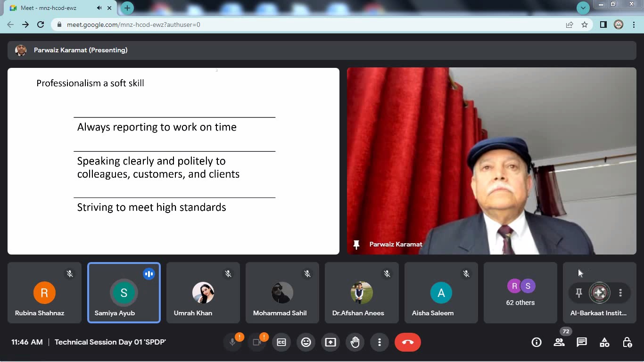The height and width of the screenshot is (362, 644).
Task: Click the Samiya Ayub participant tile
Action: [124, 293]
